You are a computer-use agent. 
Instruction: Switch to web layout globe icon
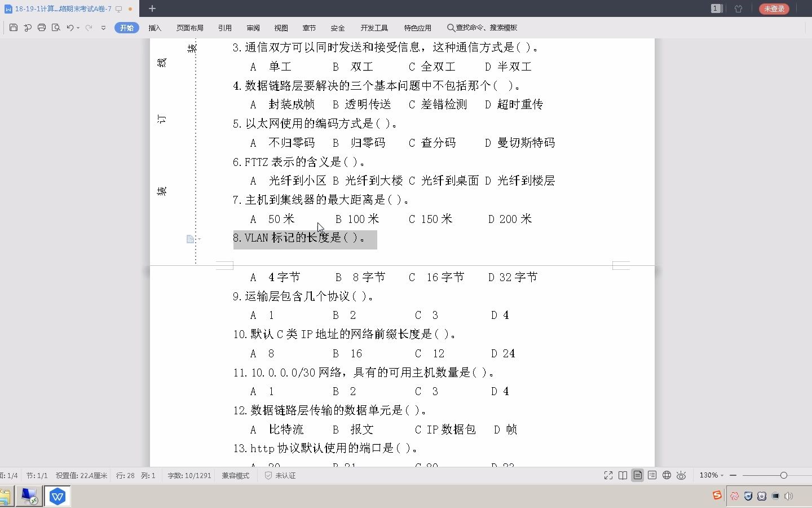tap(667, 475)
